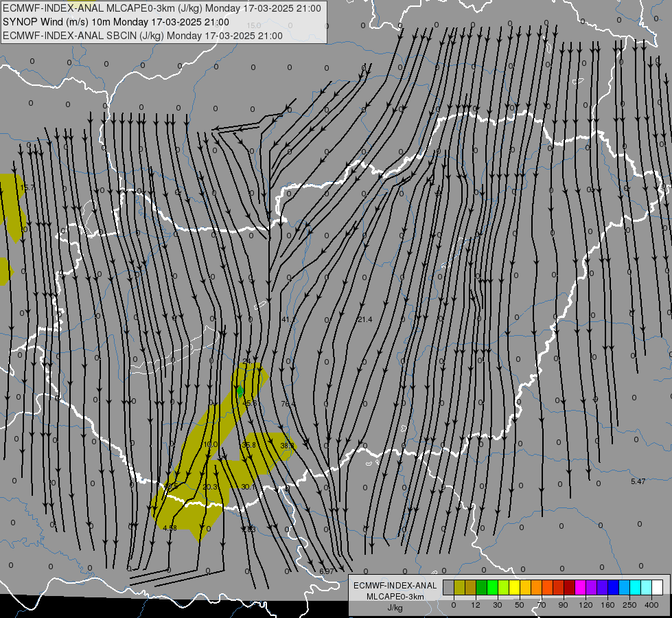The image size is (672, 618).
Task: Click legend scale label 250
Action: click(629, 605)
